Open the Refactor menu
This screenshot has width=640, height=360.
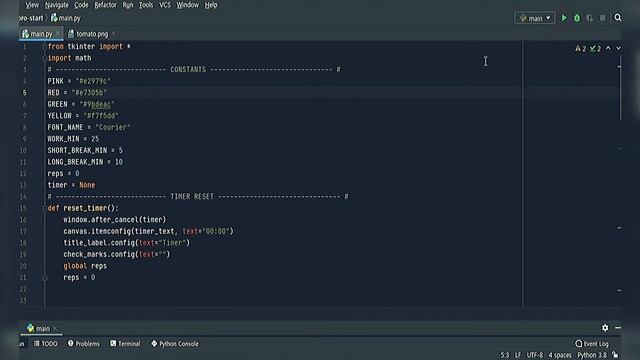(105, 5)
